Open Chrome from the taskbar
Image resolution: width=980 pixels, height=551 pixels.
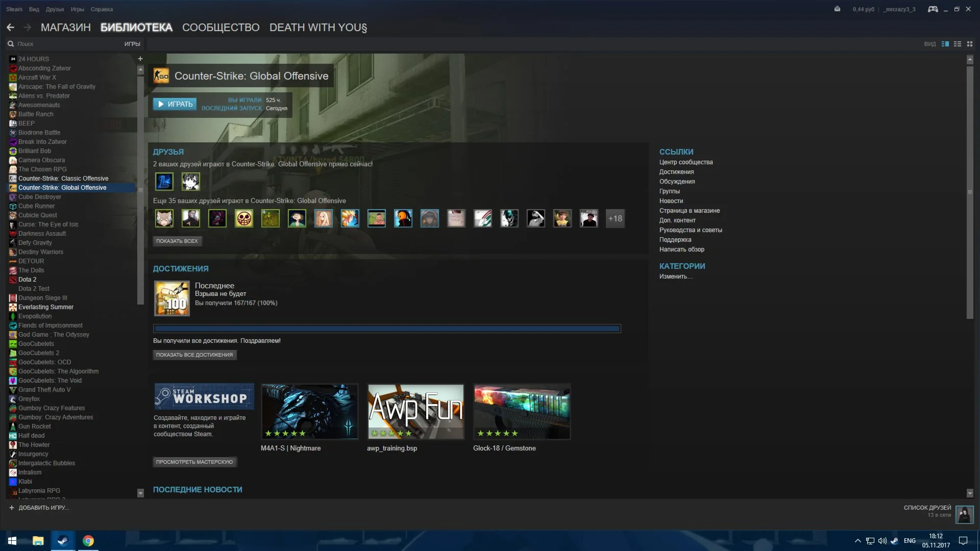pyautogui.click(x=88, y=541)
